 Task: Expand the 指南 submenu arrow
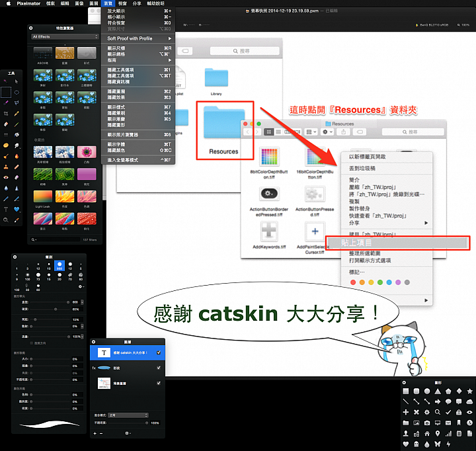(x=170, y=60)
